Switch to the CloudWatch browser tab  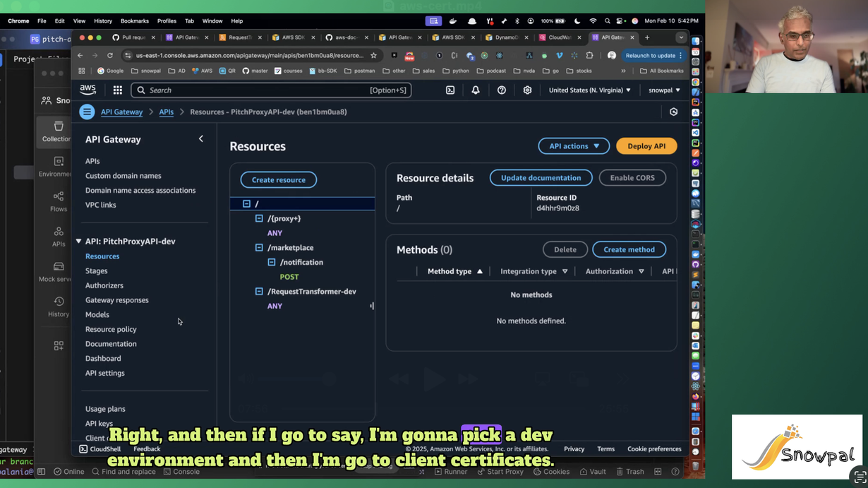point(560,37)
